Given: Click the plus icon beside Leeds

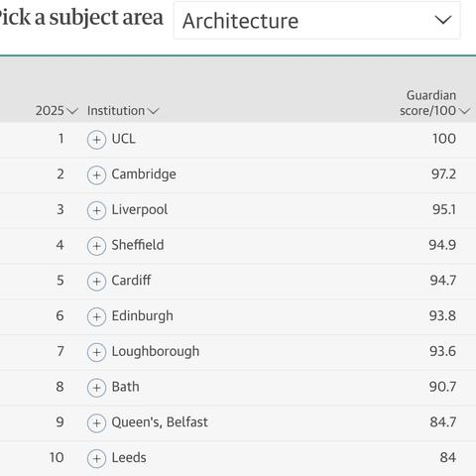Looking at the screenshot, I should [96, 458].
